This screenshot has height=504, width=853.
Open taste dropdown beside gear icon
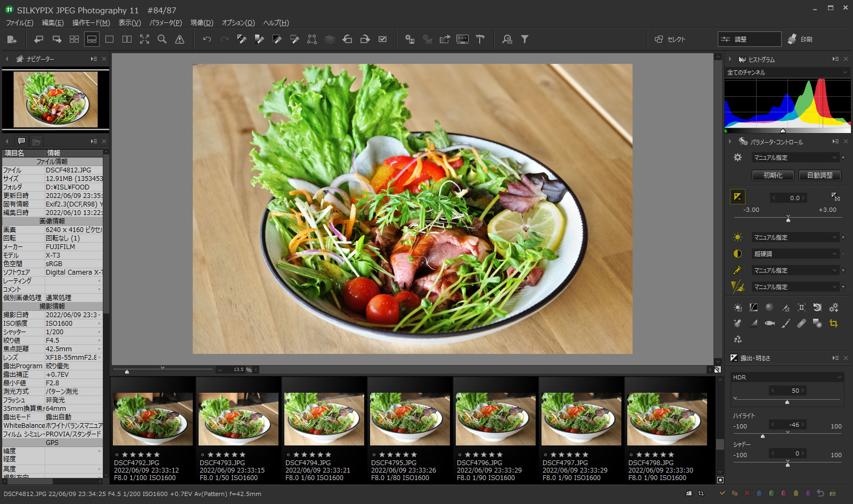click(x=795, y=158)
